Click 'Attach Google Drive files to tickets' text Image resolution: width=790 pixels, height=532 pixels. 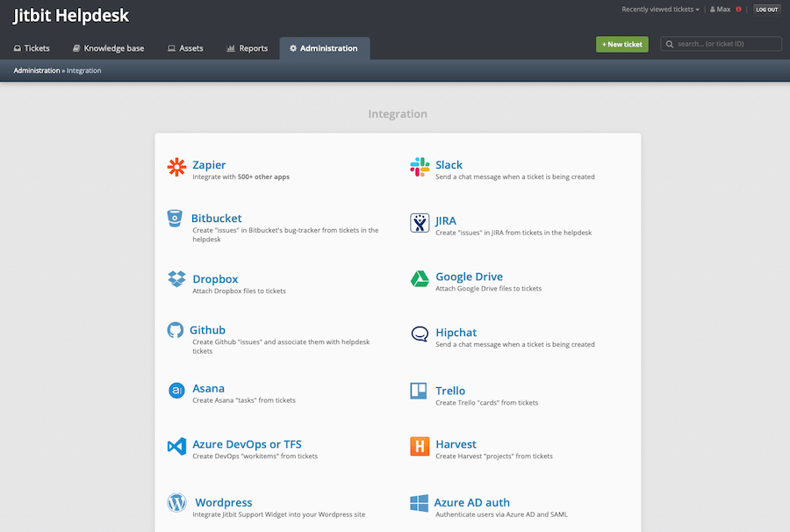(x=488, y=288)
